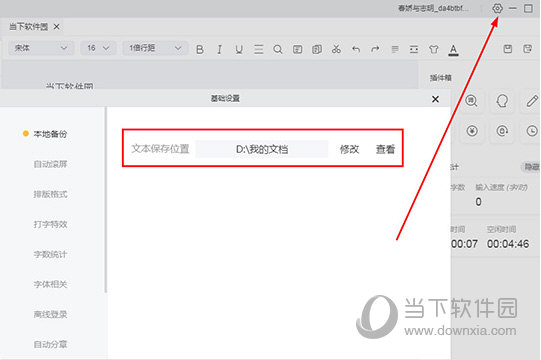This screenshot has width=541, height=360.
Task: Switch to the 当下软件园 document tab
Action: coord(28,27)
